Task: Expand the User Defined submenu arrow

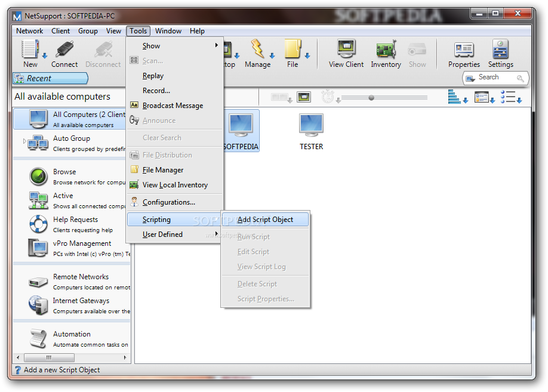Action: coord(216,234)
